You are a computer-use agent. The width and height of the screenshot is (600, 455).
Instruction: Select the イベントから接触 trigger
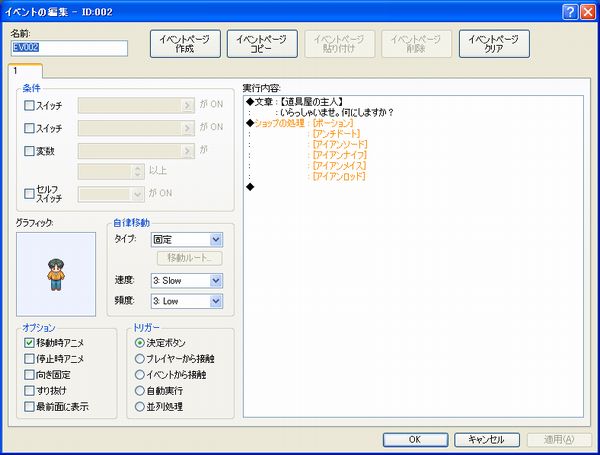pyautogui.click(x=140, y=375)
